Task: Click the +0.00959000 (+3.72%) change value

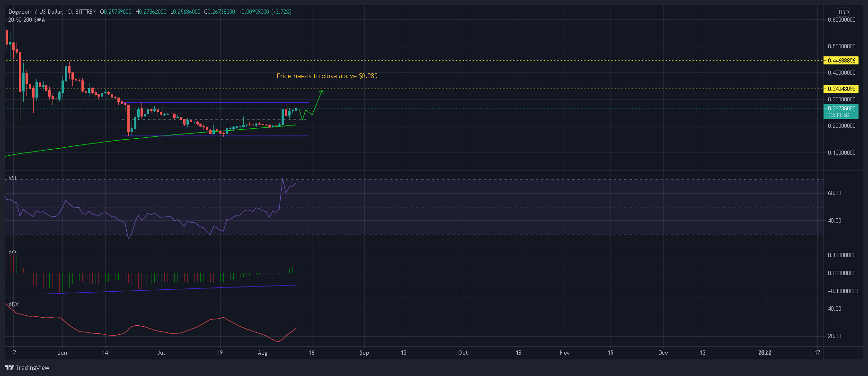Action: coord(265,12)
